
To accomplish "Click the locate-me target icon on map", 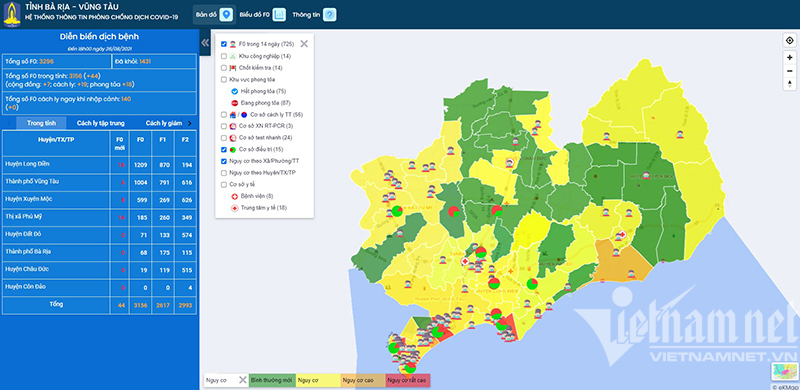I will (x=789, y=41).
